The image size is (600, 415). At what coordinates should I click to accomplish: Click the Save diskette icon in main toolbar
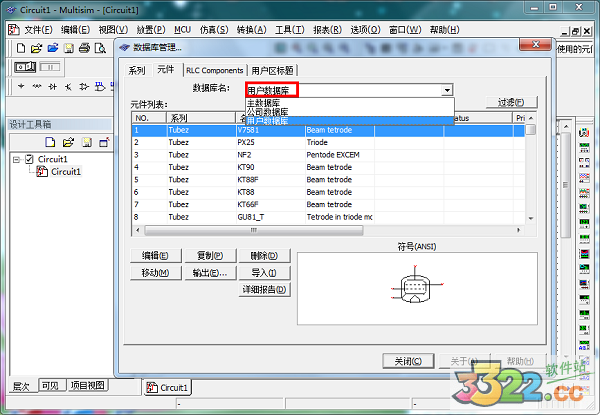pyautogui.click(x=69, y=48)
